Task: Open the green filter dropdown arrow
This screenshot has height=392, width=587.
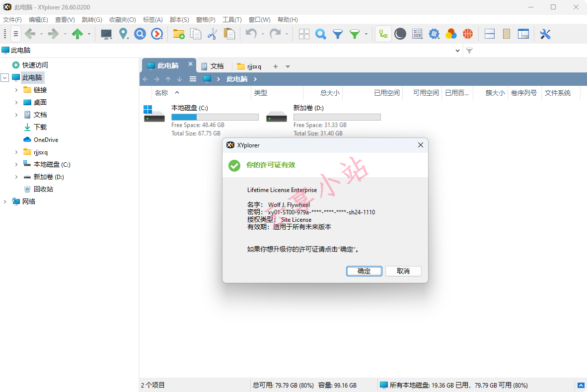Action: click(x=366, y=34)
